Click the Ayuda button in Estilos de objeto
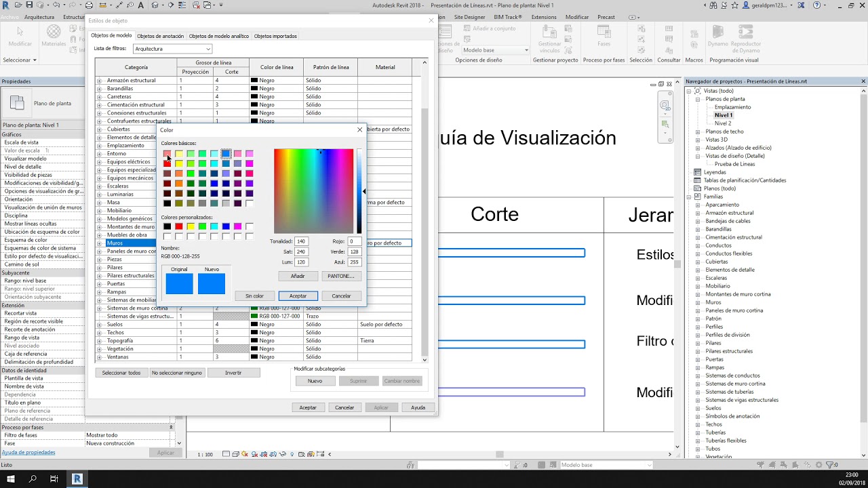The height and width of the screenshot is (488, 868). [x=418, y=407]
